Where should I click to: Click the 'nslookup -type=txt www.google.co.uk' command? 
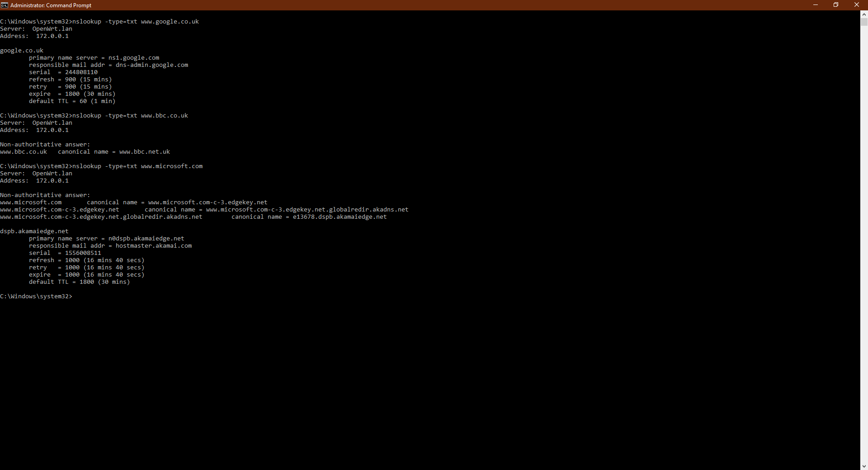(136, 22)
